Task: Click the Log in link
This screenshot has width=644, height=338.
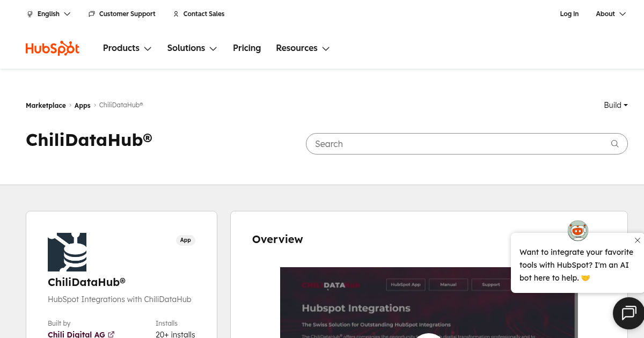Action: [569, 14]
